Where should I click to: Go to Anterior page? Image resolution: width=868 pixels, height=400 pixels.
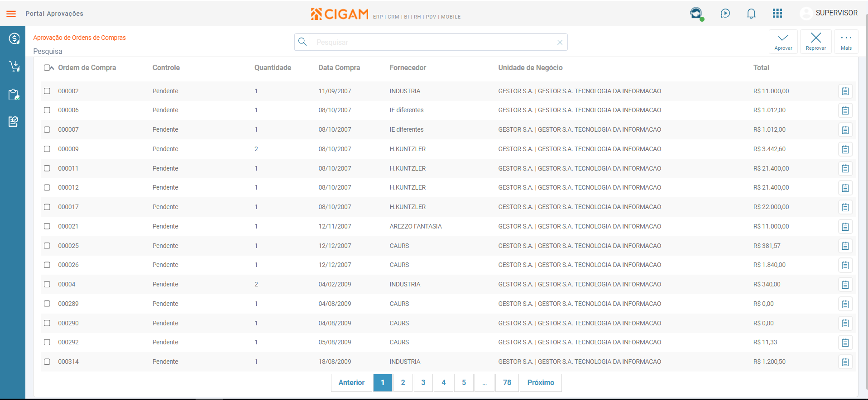[x=351, y=383]
